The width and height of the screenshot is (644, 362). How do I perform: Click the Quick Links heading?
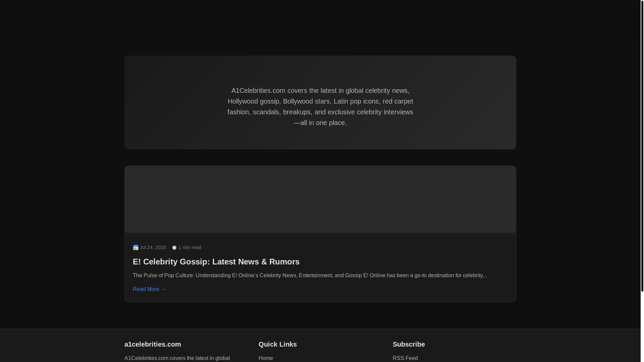pos(278,344)
